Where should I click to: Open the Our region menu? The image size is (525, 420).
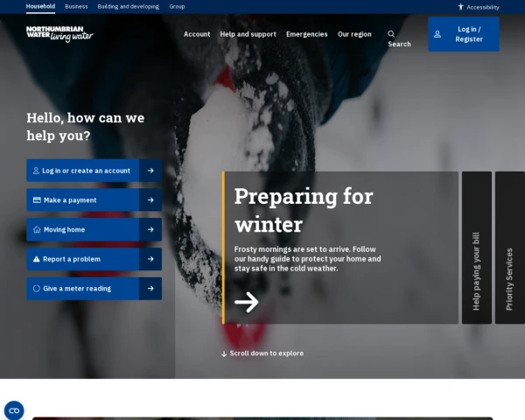pyautogui.click(x=354, y=34)
